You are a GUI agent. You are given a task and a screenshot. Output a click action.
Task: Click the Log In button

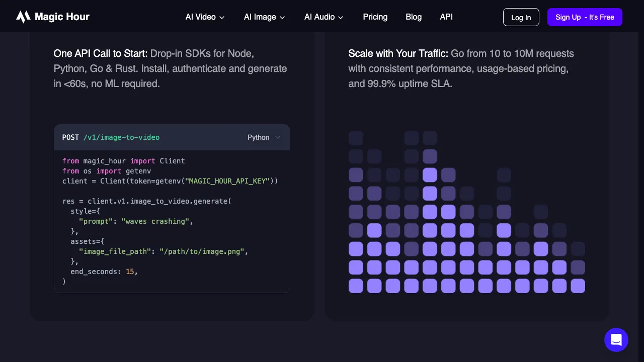(x=521, y=17)
